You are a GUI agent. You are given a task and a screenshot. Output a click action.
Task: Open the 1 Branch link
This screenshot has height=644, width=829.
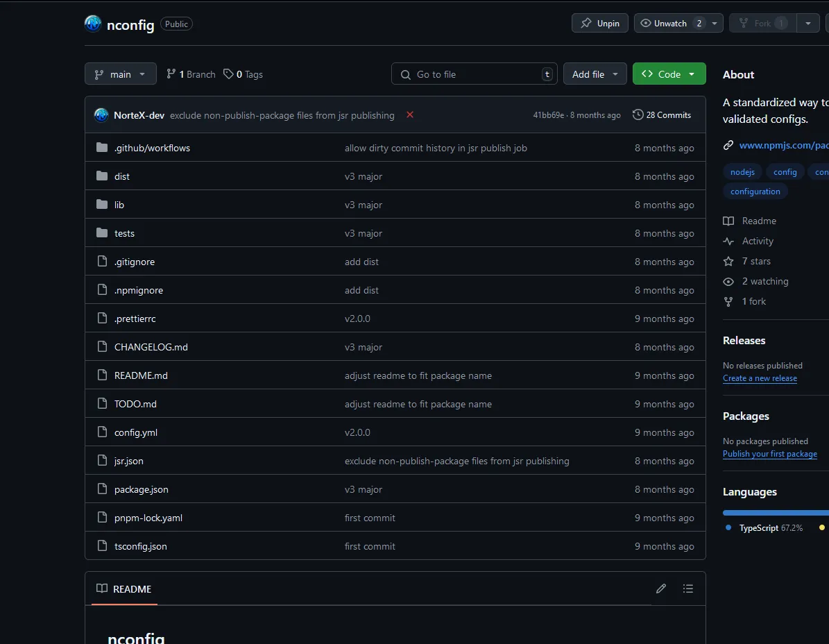pyautogui.click(x=191, y=74)
